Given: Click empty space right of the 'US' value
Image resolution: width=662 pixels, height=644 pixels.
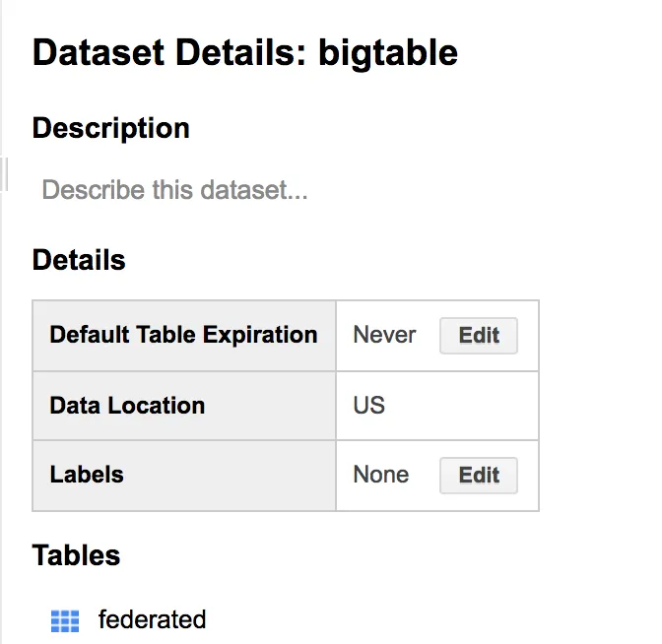Looking at the screenshot, I should tap(463, 405).
